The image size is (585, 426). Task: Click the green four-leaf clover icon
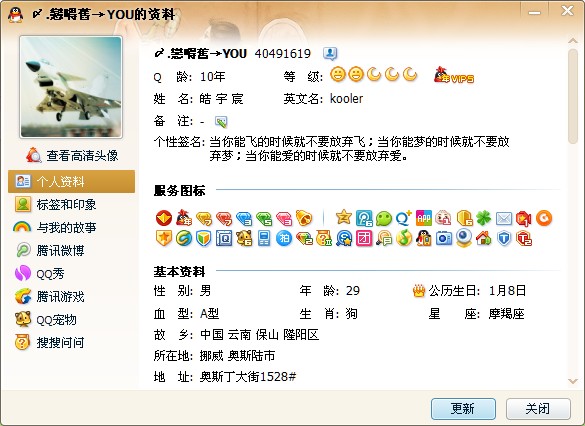pos(484,218)
